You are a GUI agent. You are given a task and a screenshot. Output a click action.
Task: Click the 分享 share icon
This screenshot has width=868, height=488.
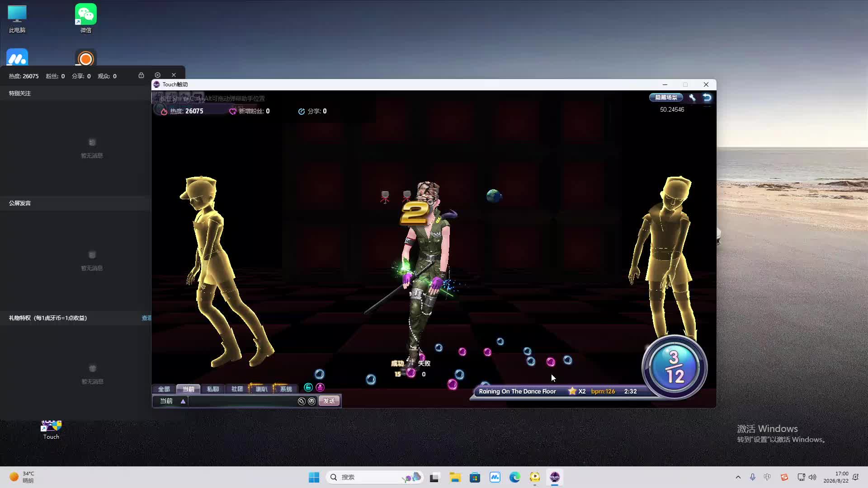click(x=302, y=111)
